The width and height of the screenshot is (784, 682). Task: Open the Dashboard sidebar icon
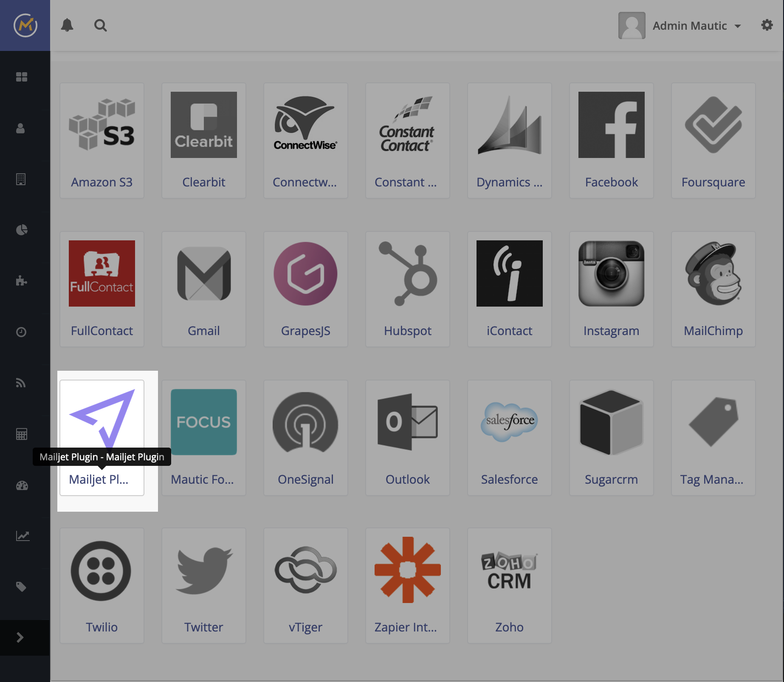point(22,77)
